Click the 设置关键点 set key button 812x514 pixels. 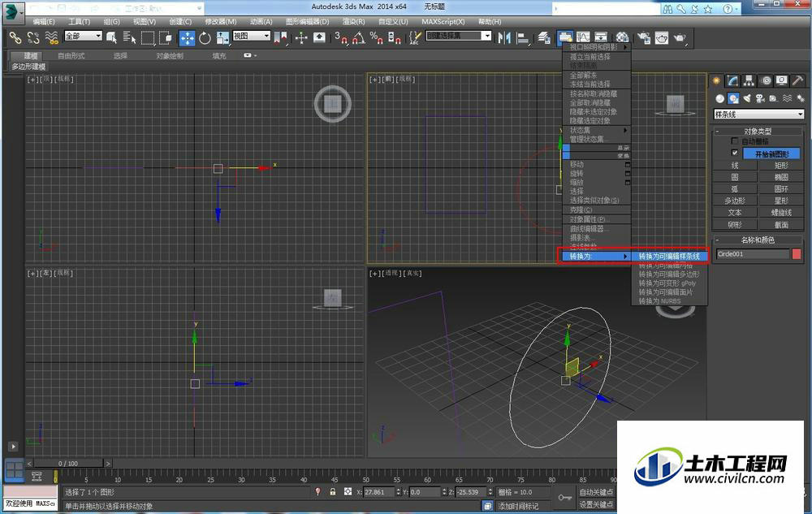[x=596, y=504]
